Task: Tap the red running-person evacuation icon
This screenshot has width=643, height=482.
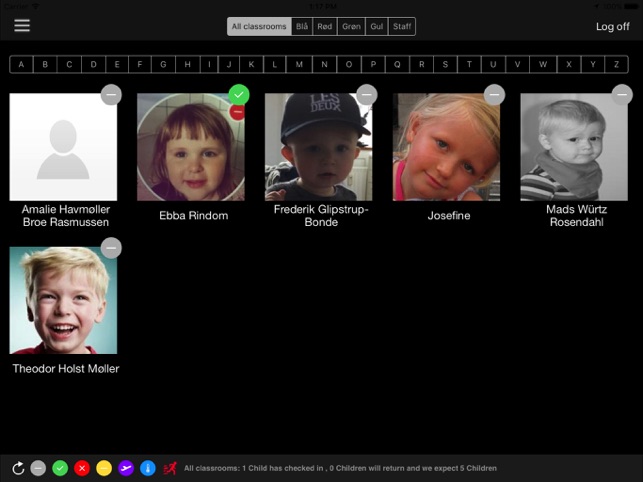Action: [170, 468]
